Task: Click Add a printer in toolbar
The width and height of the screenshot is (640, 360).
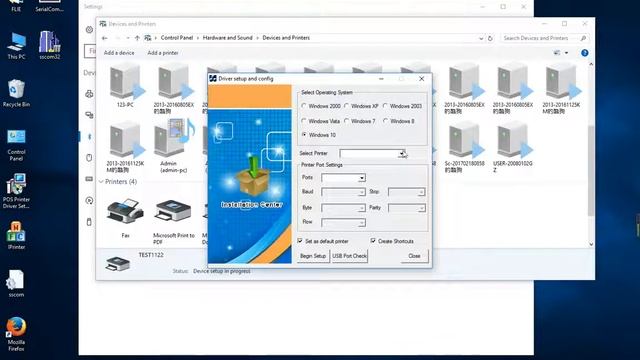Action: (163, 53)
